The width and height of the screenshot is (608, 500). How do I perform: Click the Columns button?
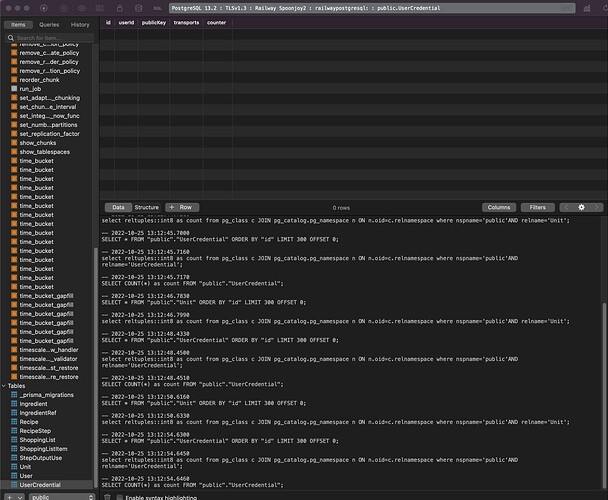(499, 208)
